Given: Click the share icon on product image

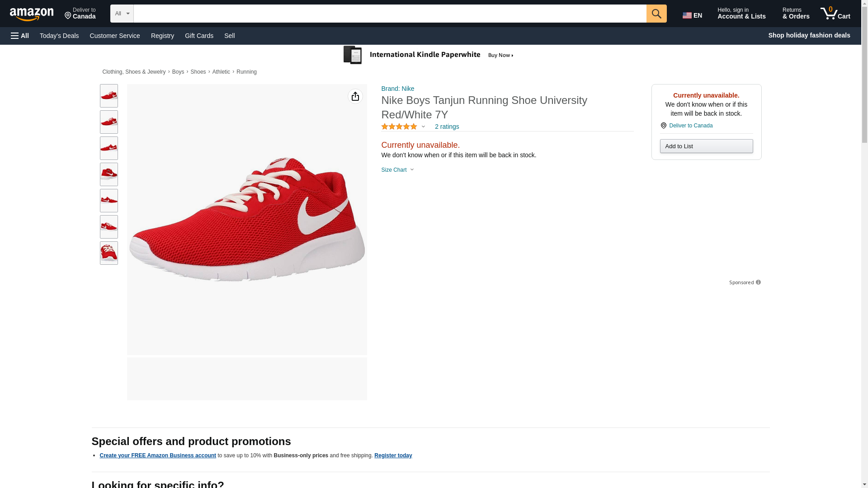Looking at the screenshot, I should coord(355,96).
